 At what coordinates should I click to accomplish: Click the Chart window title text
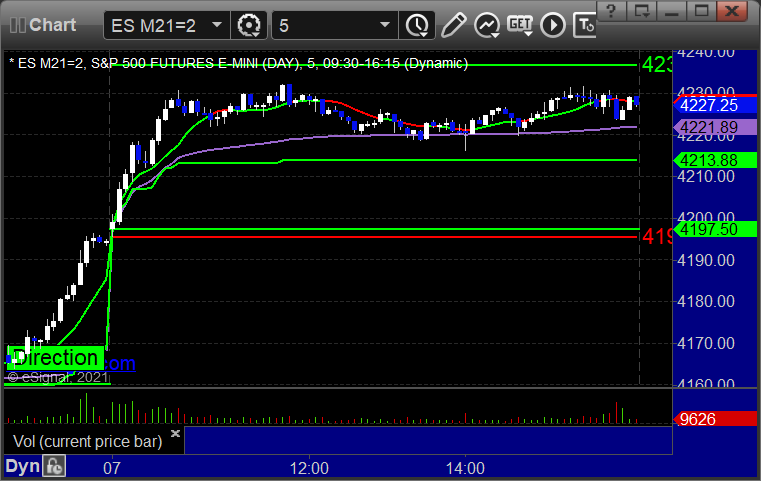coord(52,25)
